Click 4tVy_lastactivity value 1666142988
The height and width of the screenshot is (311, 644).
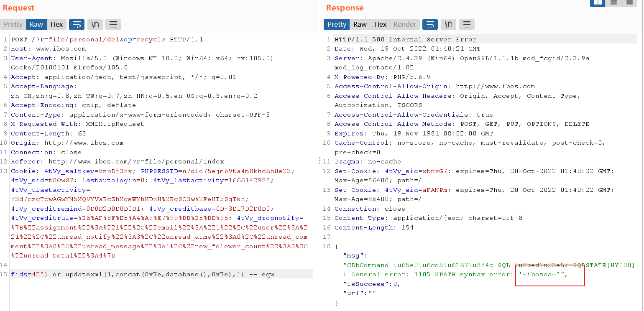click(249, 181)
